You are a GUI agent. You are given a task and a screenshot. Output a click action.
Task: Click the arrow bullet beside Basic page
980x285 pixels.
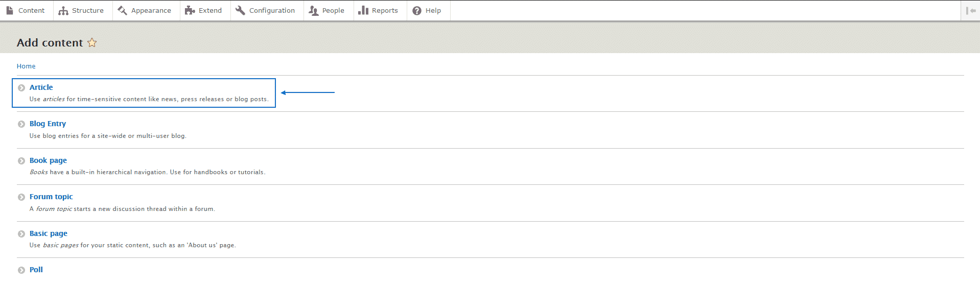(x=21, y=234)
